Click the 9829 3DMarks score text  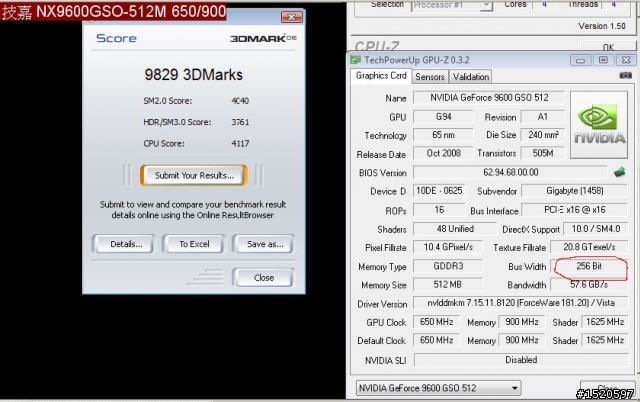point(193,75)
